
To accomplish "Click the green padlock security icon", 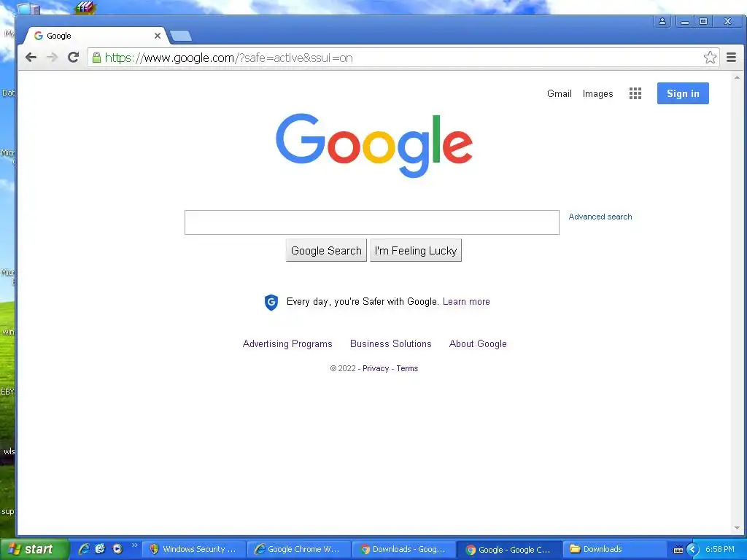I will coord(96,58).
